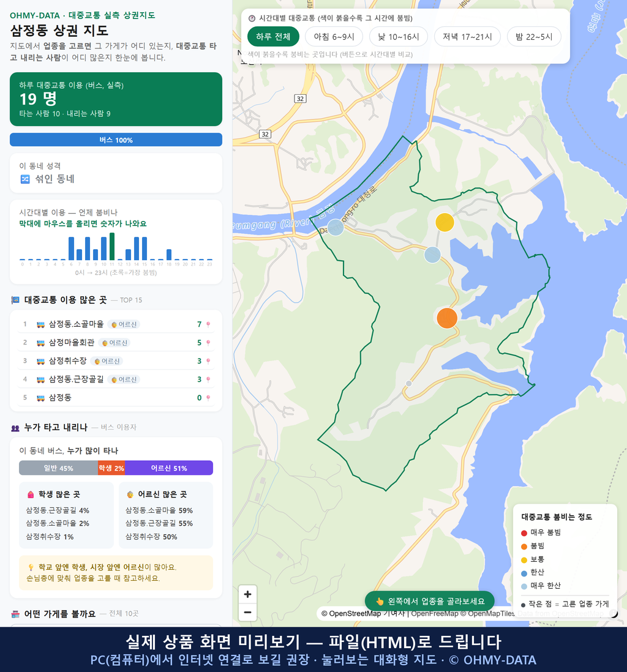Viewport: 627px width, 672px height.
Task: Click the 19 명 daily ridership card
Action: 116,99
